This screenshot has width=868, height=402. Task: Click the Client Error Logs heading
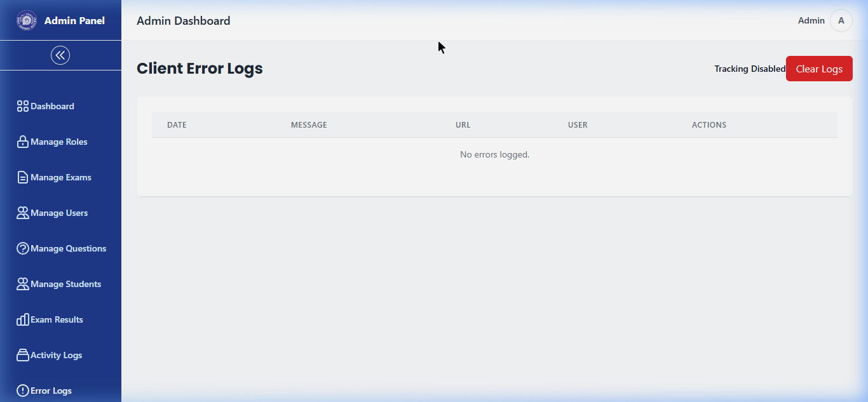tap(200, 69)
